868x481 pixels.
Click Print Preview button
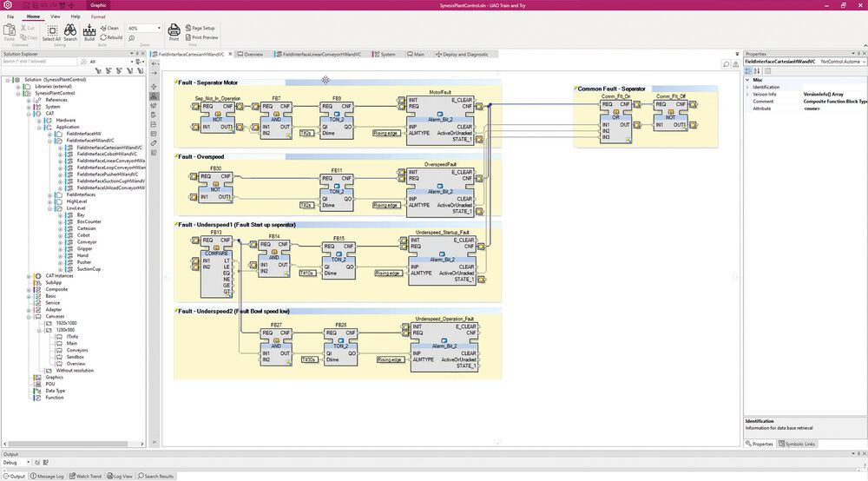pyautogui.click(x=201, y=37)
